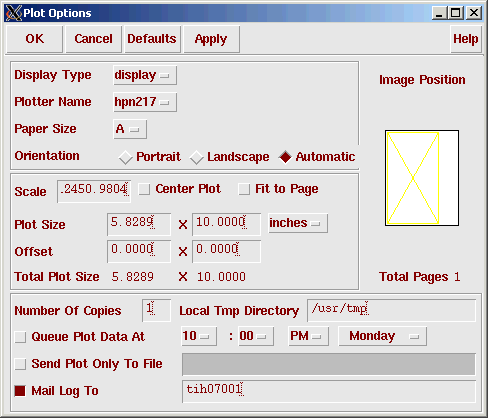The height and width of the screenshot is (418, 488).
Task: Click the Apply button
Action: pos(211,39)
